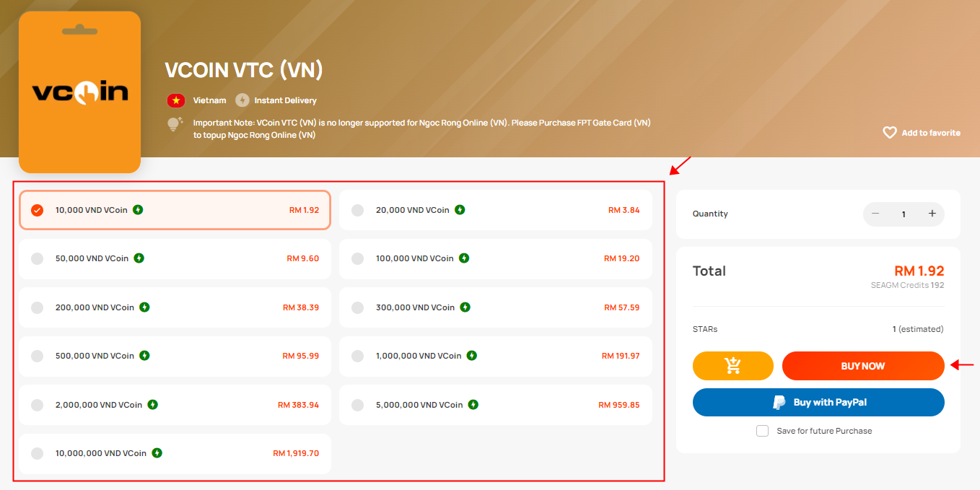This screenshot has height=490, width=980.
Task: Pick the 200,000 VND VCoin radio option
Action: pyautogui.click(x=38, y=307)
